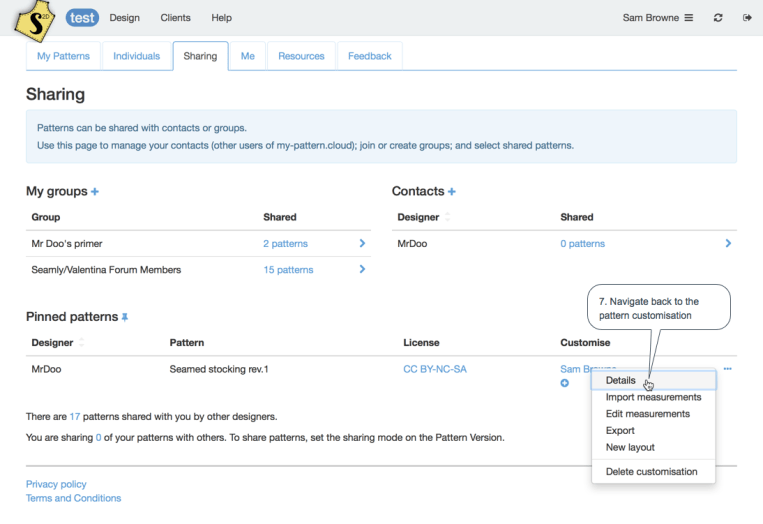Choose Delete customisation in the menu

tap(651, 471)
